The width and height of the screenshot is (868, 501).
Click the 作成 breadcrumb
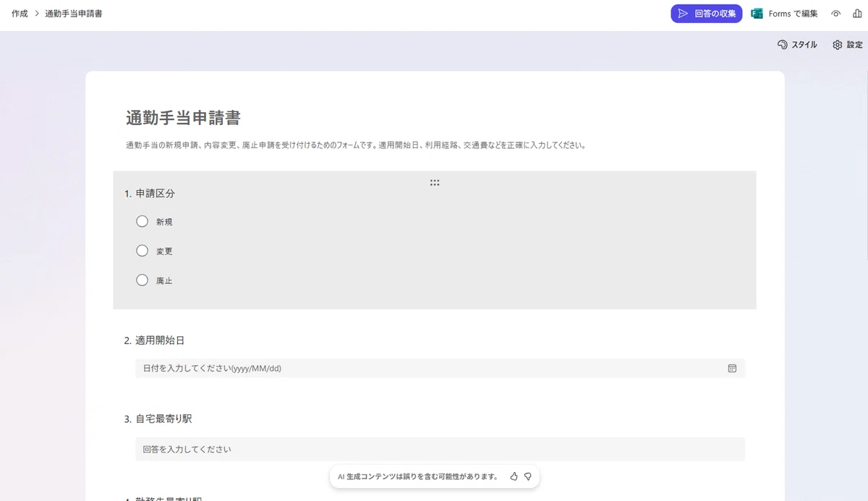click(20, 14)
